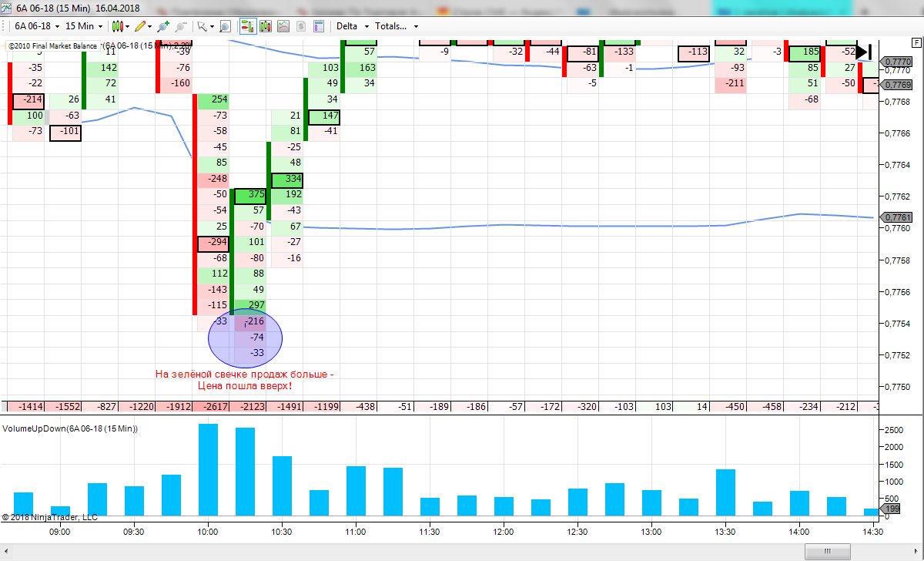Open the chart style candlestick dropdown
This screenshot has width=924, height=561.
(x=121, y=25)
